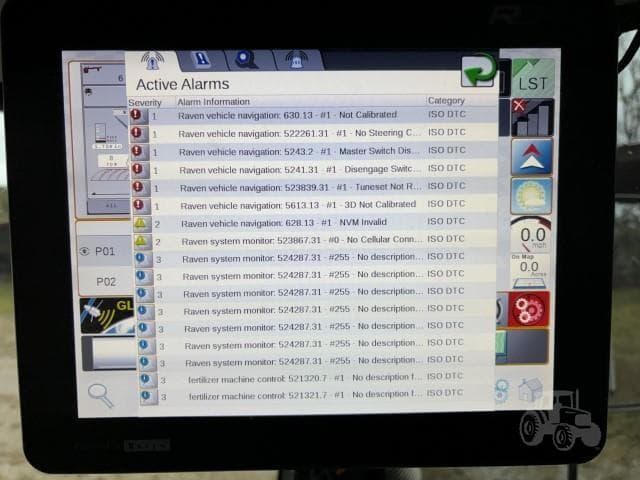Select alarm 'Raven vehicle navigation: 630.13 Not Calibrated'
The width and height of the screenshot is (640, 480).
pos(313,115)
